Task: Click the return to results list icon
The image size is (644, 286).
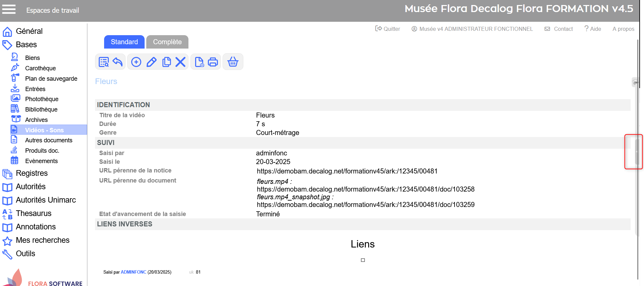Action: (x=104, y=62)
